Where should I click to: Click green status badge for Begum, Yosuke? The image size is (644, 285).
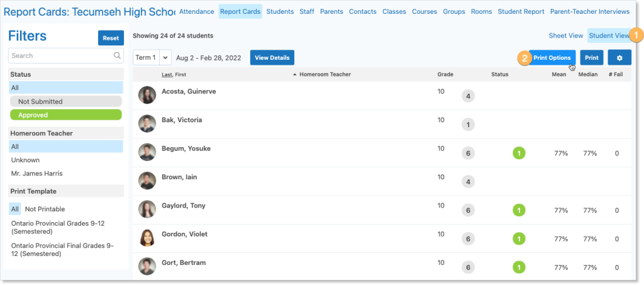(x=519, y=154)
